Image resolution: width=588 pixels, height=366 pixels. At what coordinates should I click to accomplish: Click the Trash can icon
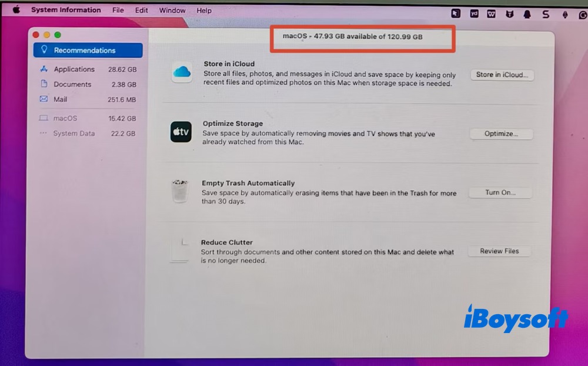click(180, 191)
